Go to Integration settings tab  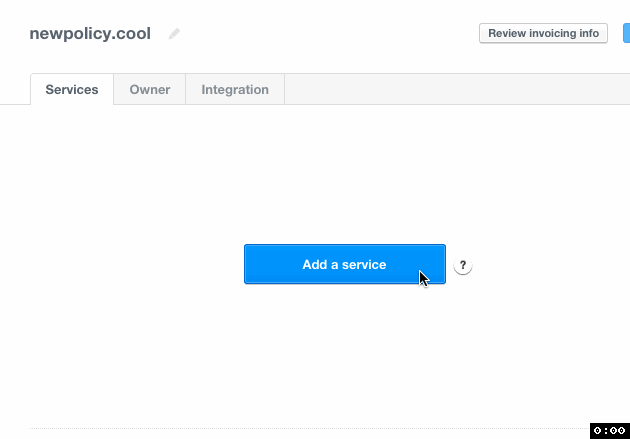(x=235, y=90)
